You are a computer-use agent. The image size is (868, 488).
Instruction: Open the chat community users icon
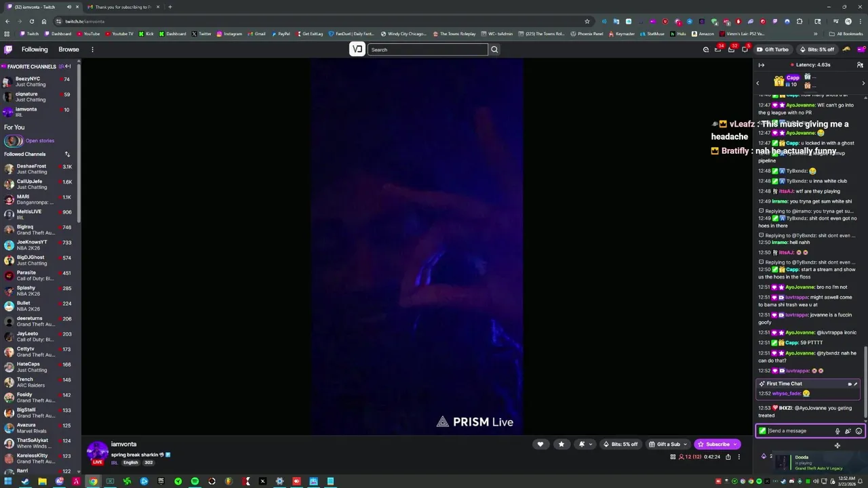pos(860,65)
